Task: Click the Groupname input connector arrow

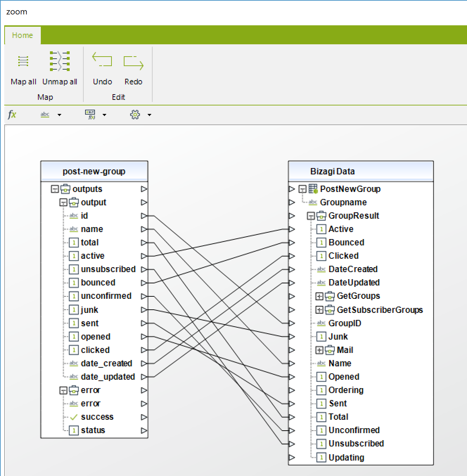Action: tap(292, 202)
